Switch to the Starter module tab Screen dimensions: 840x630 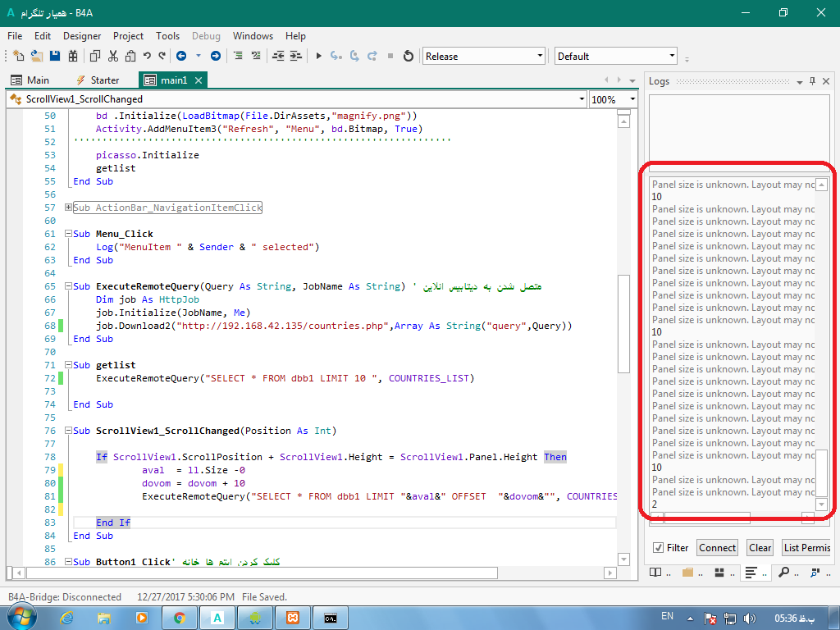[98, 80]
